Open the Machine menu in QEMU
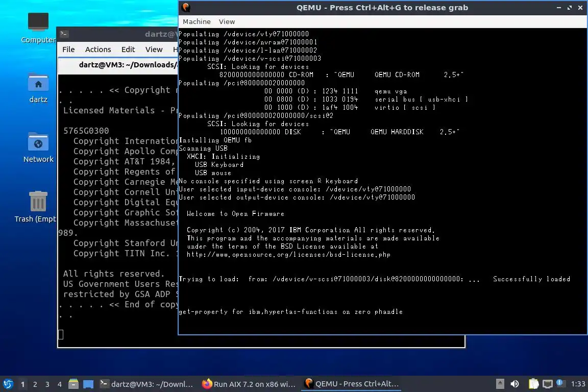The image size is (588, 392). (x=197, y=22)
